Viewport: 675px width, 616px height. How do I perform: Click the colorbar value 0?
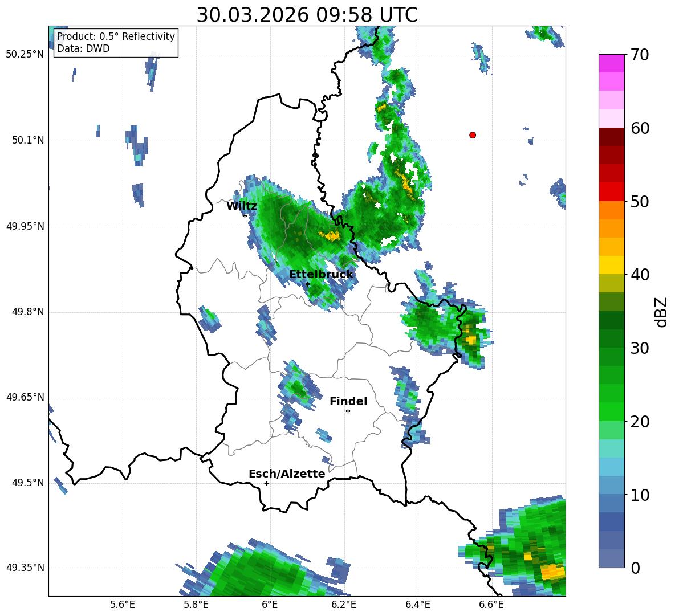[635, 568]
